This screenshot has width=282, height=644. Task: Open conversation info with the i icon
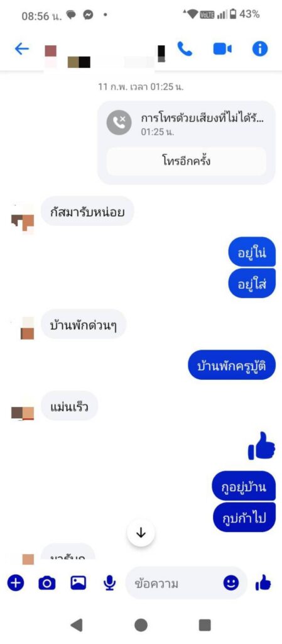260,49
